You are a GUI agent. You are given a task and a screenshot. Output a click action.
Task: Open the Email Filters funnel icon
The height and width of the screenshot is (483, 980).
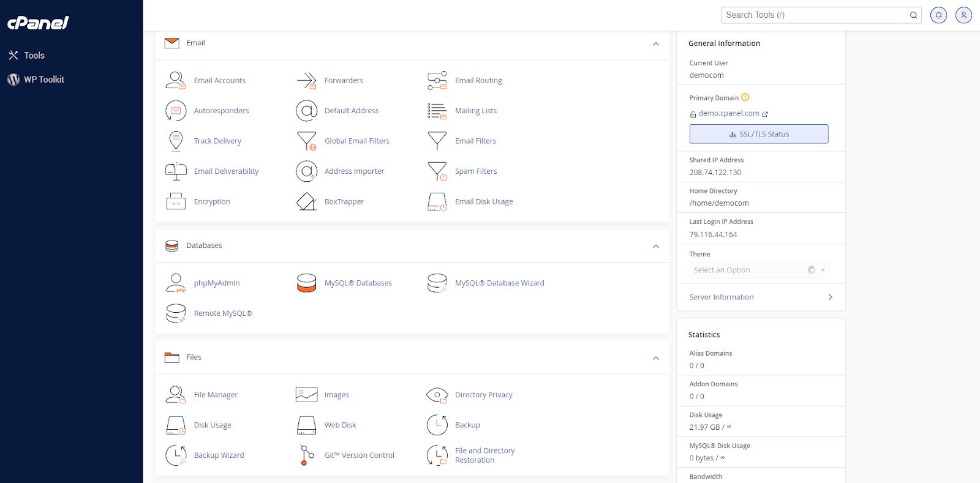click(x=437, y=141)
